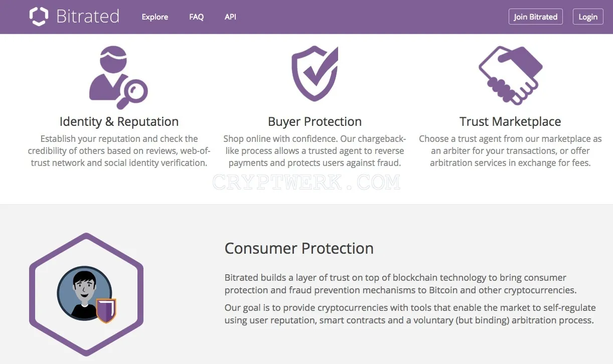Select the Buyer Protection heading
Screen dimensions: 613x364
pyautogui.click(x=315, y=122)
